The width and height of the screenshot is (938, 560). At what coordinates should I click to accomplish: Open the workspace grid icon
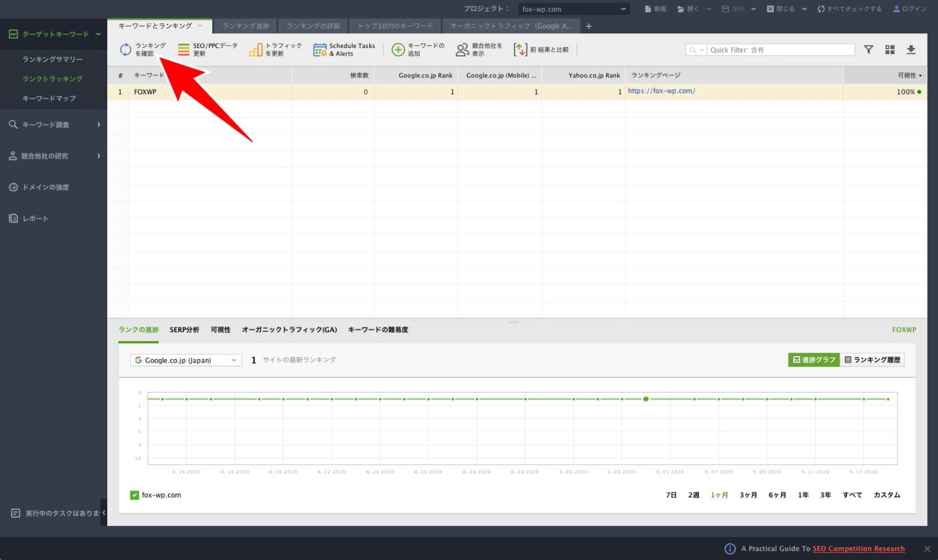coord(890,50)
